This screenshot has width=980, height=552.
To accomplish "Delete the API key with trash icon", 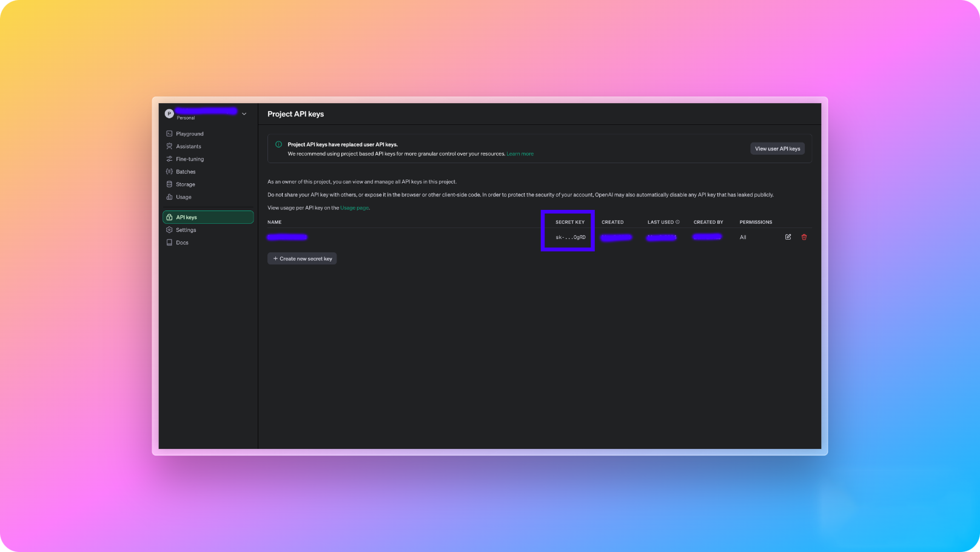I will [804, 237].
